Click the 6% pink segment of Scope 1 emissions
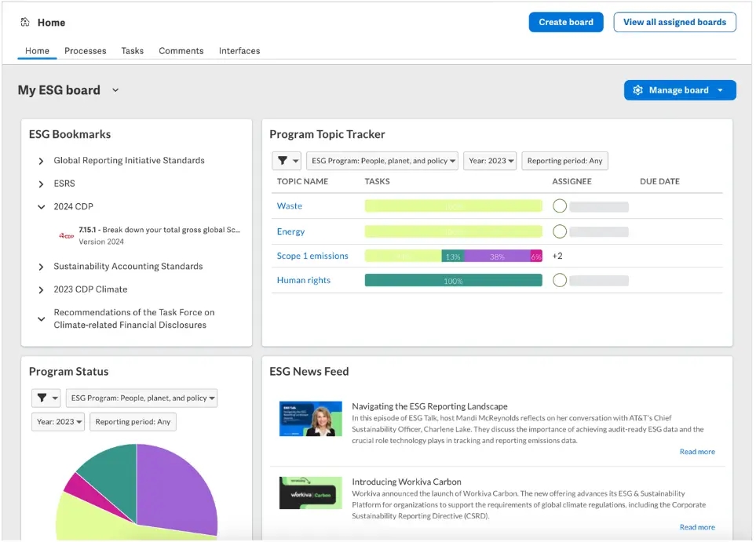Screen dimensions: 756x542 536,256
